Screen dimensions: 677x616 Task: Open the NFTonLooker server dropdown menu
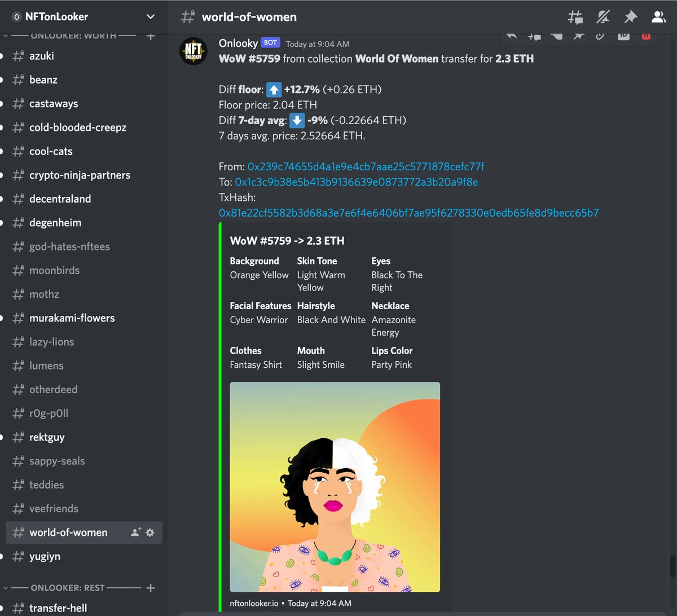click(151, 17)
